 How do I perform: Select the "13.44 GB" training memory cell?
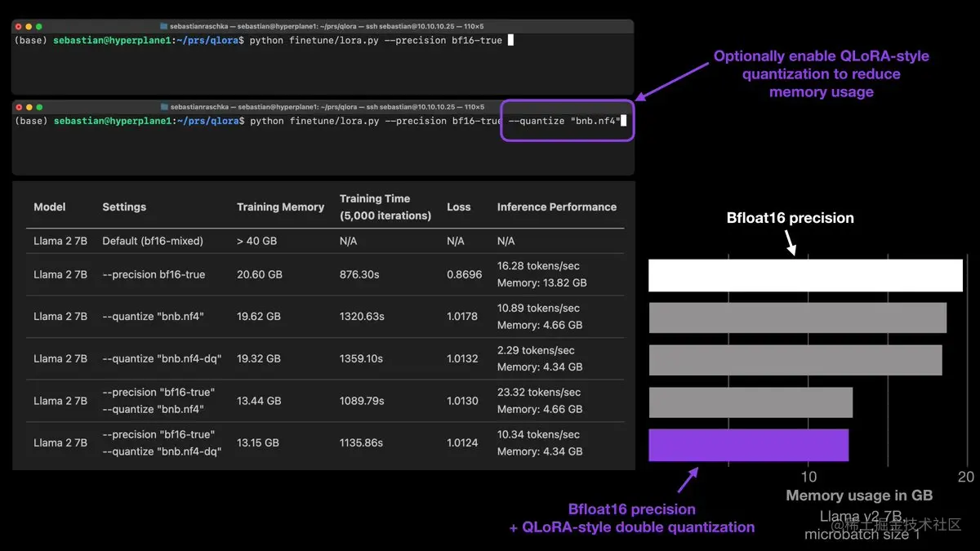[x=259, y=401]
